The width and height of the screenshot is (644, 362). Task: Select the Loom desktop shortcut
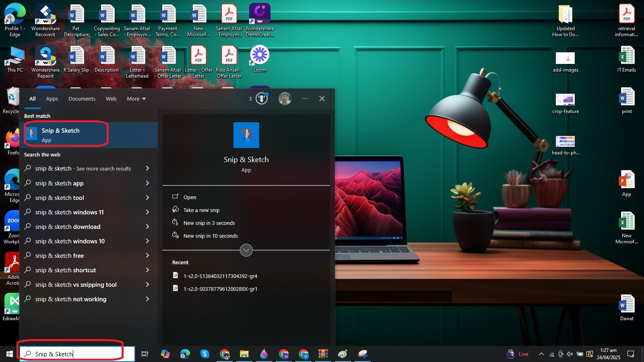point(260,59)
